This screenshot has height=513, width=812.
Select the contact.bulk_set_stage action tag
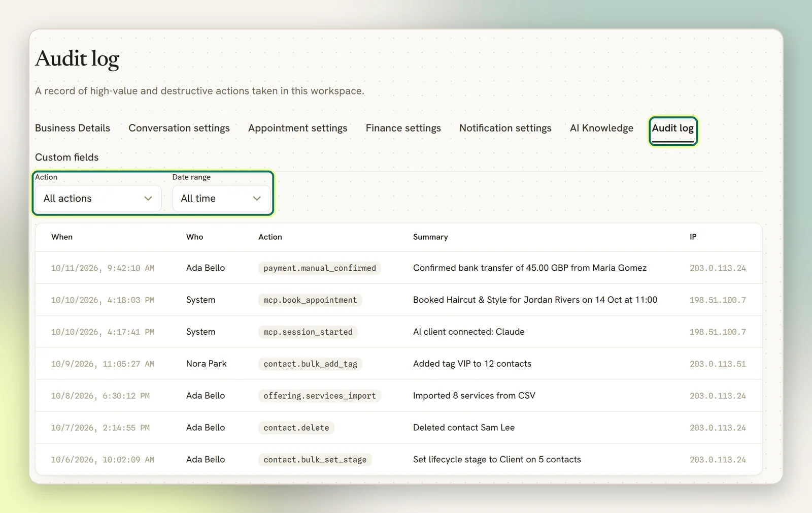(315, 460)
